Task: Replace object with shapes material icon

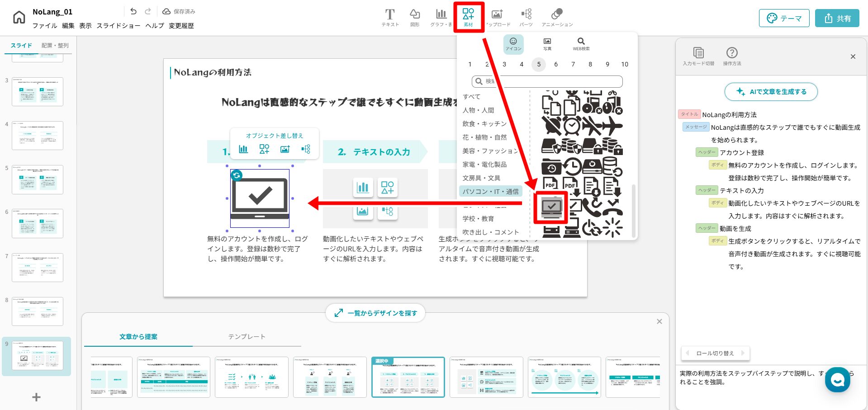Action: [x=264, y=149]
